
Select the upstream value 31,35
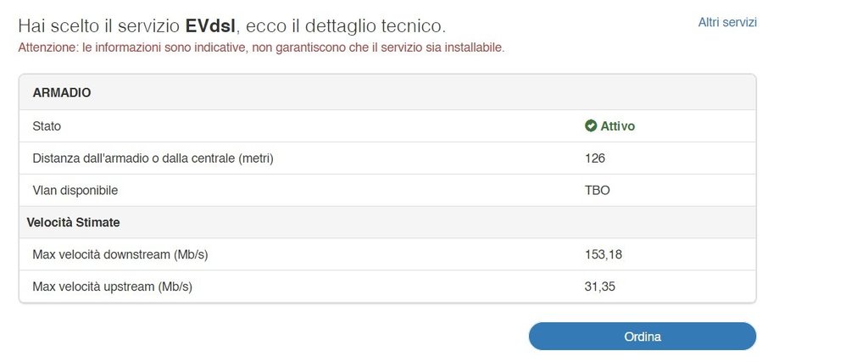point(600,287)
